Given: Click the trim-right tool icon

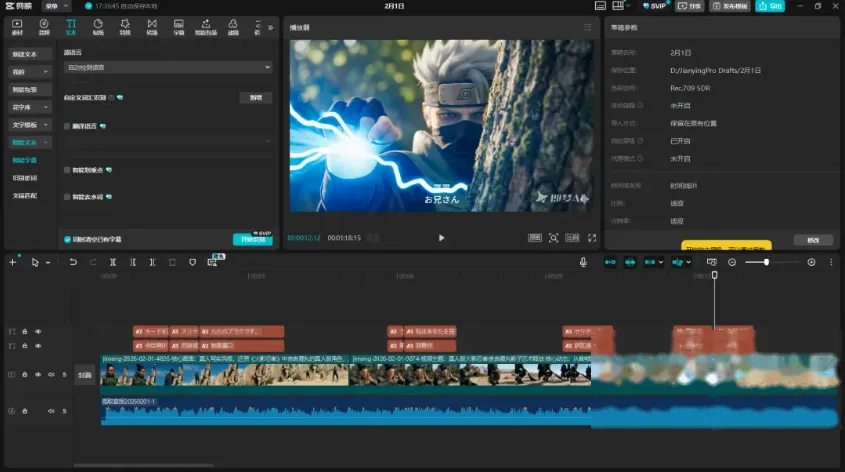Looking at the screenshot, I should click(153, 262).
